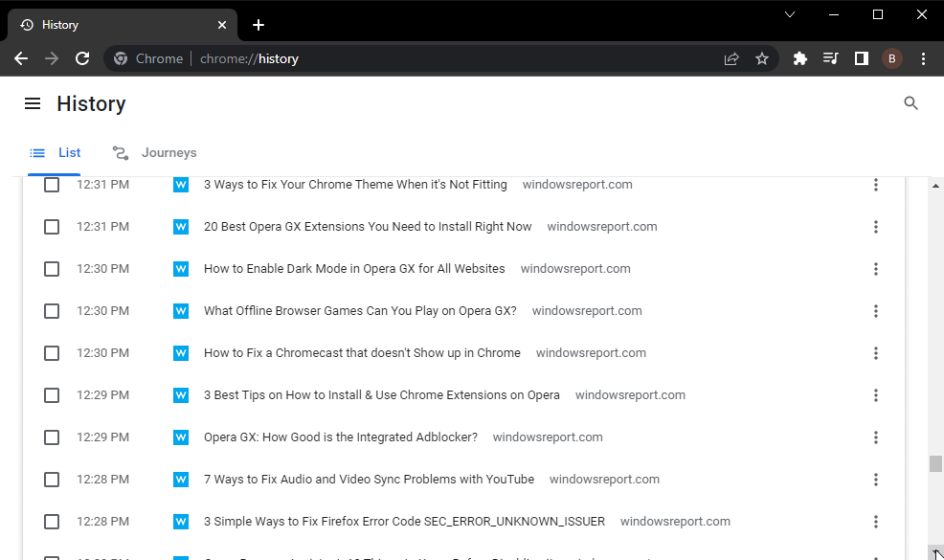Click favicon of Enable Dark Mode in Opera GX entry

tap(181, 269)
